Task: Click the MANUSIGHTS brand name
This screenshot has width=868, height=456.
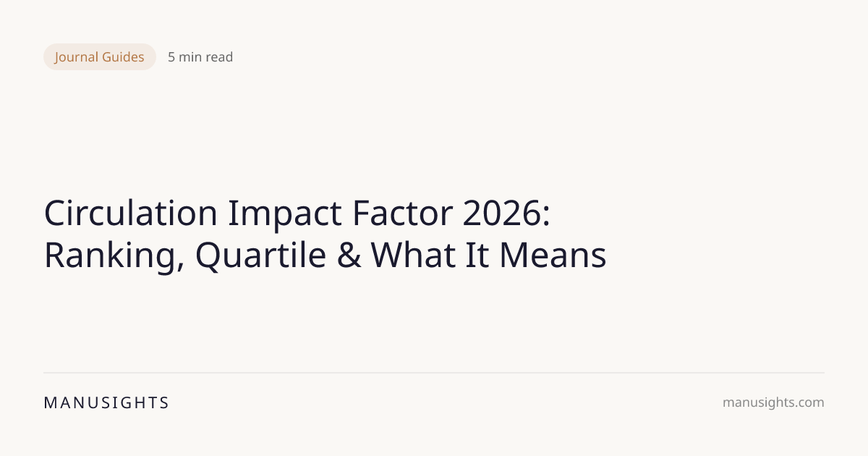Action: pyautogui.click(x=106, y=403)
